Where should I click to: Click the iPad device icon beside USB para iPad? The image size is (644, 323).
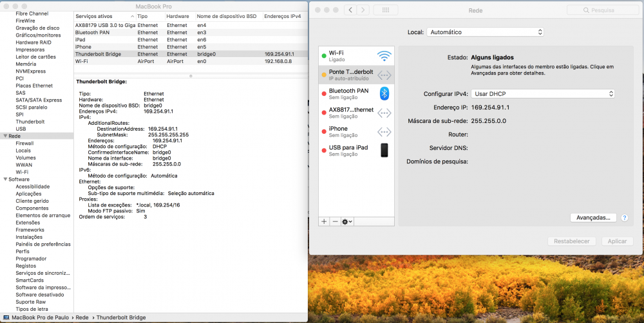coord(384,150)
